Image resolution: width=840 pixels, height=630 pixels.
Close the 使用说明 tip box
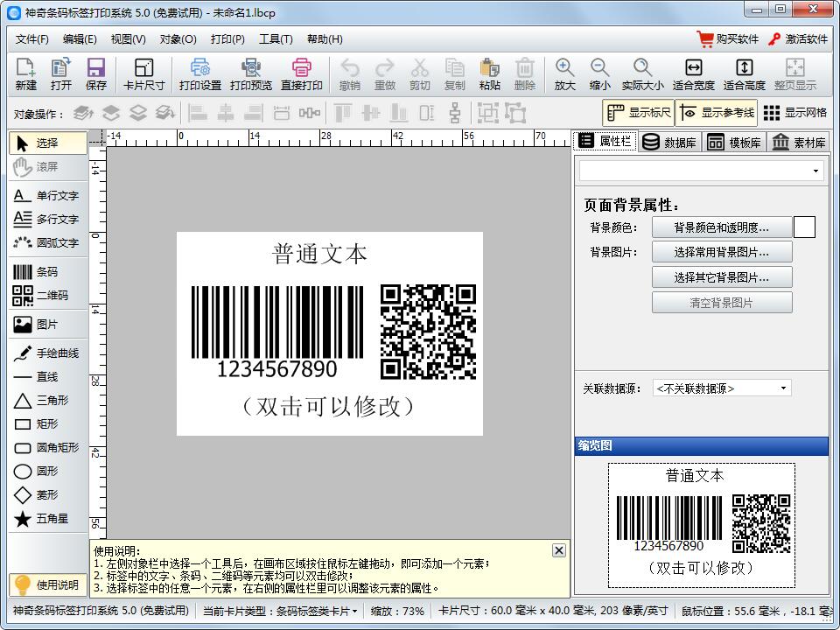pos(558,550)
